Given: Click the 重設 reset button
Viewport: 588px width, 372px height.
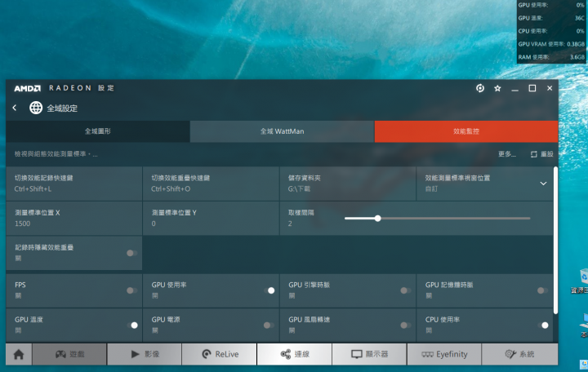Looking at the screenshot, I should 542,154.
